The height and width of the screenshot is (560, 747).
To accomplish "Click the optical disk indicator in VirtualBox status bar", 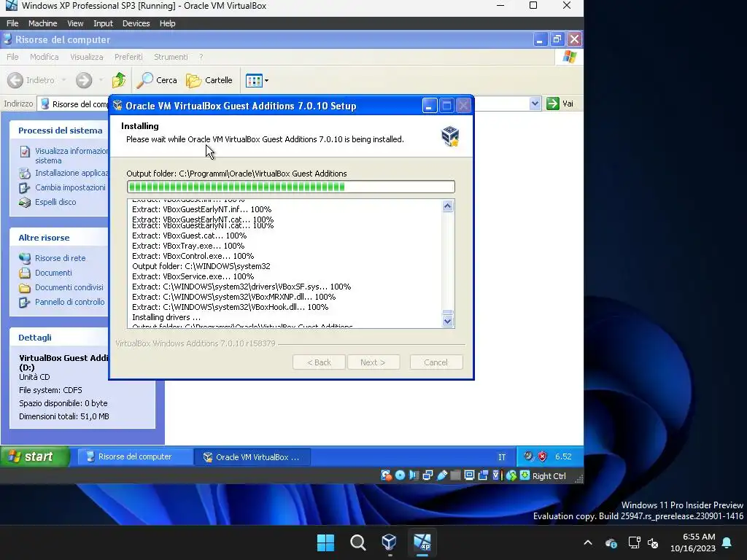I will (x=400, y=475).
